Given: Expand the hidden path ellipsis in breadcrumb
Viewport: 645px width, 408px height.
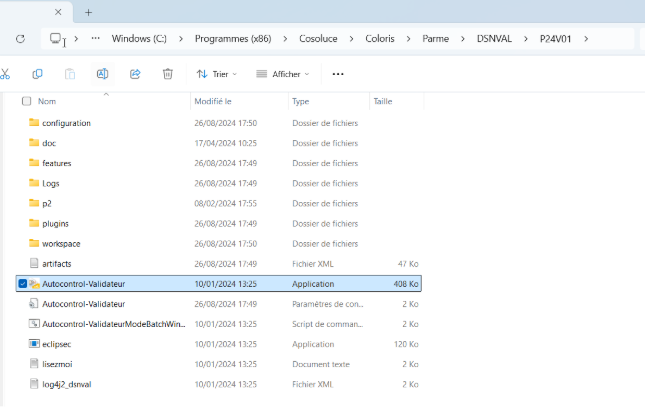Looking at the screenshot, I should (95, 38).
